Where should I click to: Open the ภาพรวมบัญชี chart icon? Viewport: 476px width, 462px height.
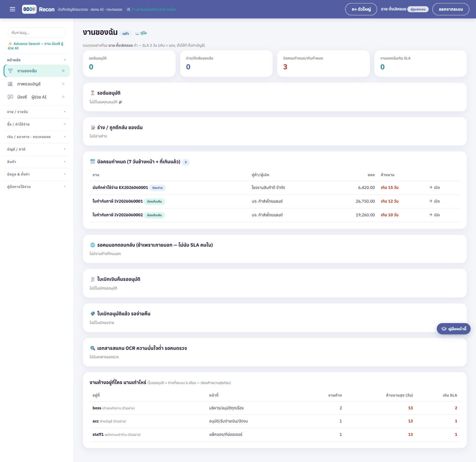click(x=11, y=84)
